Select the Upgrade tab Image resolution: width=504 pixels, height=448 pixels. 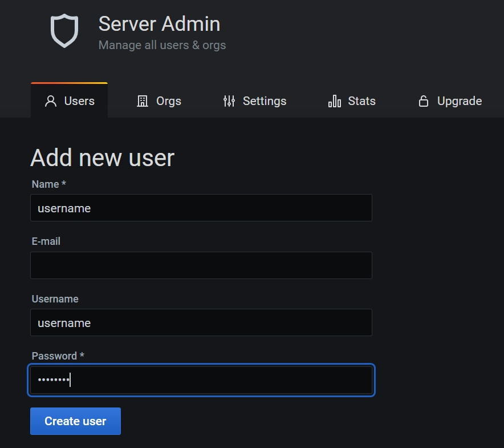(450, 100)
